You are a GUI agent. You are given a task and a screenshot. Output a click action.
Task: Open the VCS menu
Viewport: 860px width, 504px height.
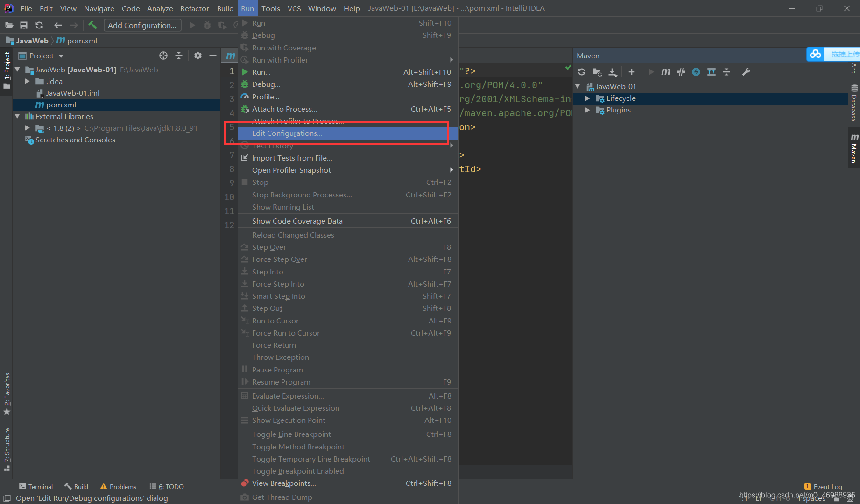(294, 8)
